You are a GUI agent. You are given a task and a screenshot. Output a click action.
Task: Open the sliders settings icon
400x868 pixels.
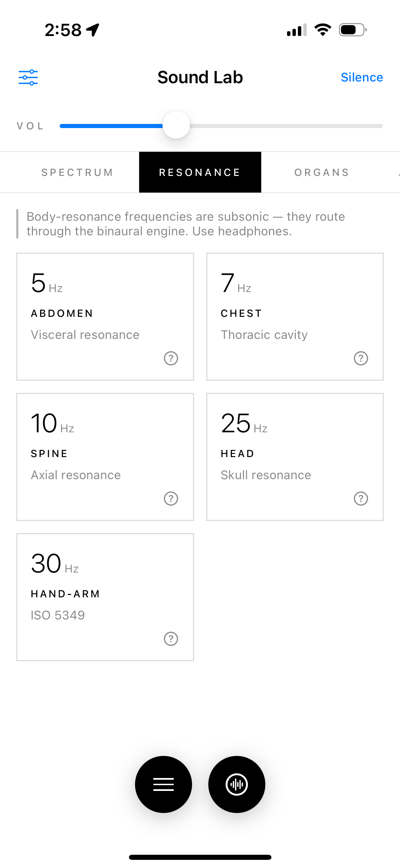(28, 77)
